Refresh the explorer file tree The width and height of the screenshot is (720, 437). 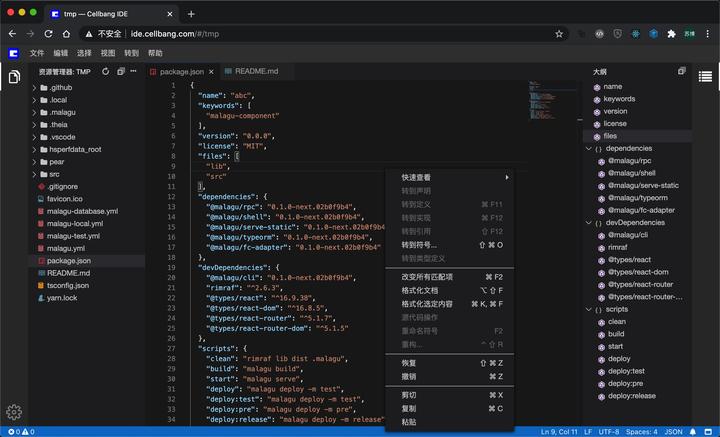(x=106, y=71)
